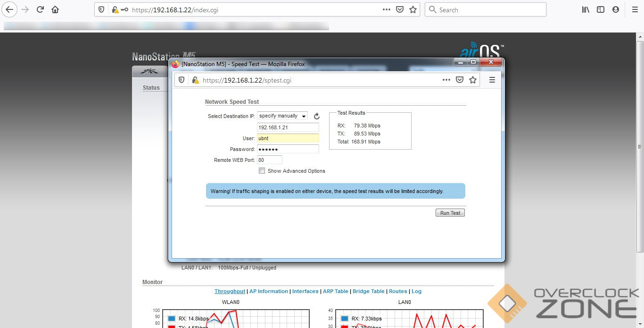This screenshot has height=328, width=644.
Task: Click in the Search bar
Action: click(486, 9)
